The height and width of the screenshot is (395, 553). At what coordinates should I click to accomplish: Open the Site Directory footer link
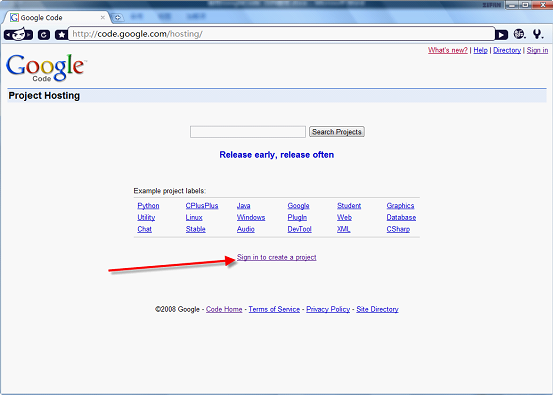(377, 309)
